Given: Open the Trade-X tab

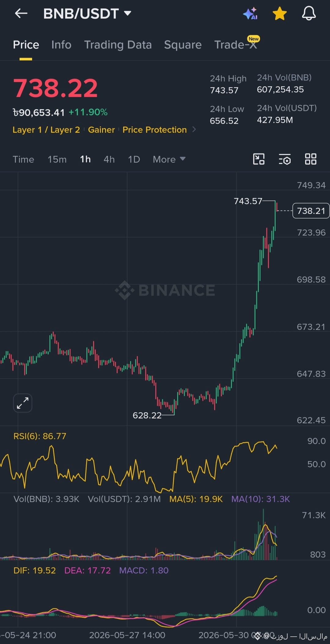Looking at the screenshot, I should tap(236, 45).
